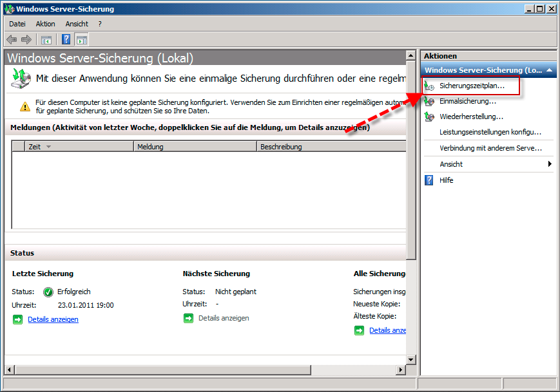Toggle the console tree toolbar icon
Screen dimensions: 560x392
[x=46, y=40]
